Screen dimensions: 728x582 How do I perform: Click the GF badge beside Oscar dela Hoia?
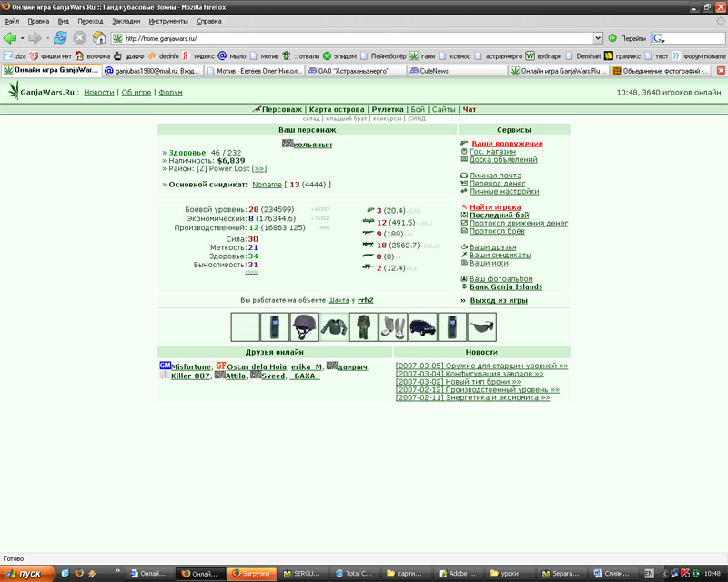click(x=221, y=366)
